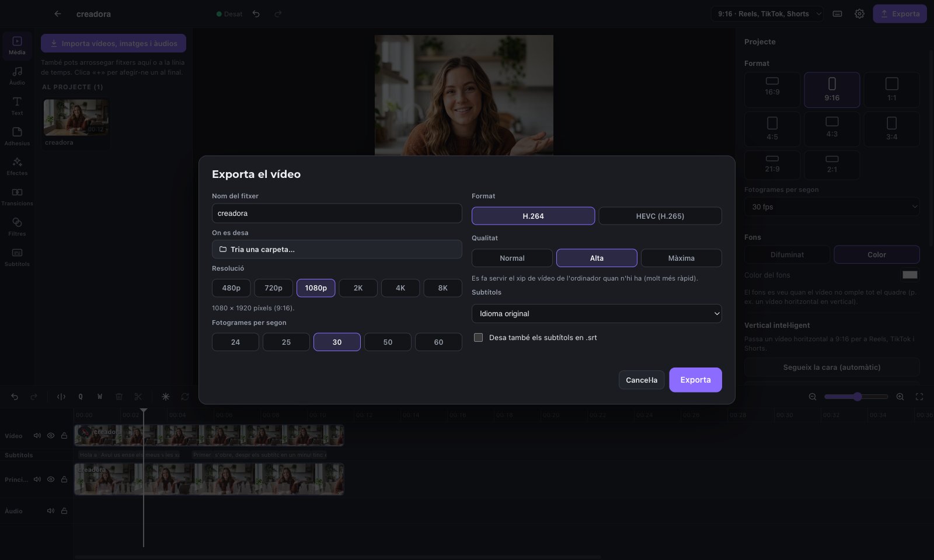Open the Filtres panel
Screen dimensions: 934x560
coord(17,226)
